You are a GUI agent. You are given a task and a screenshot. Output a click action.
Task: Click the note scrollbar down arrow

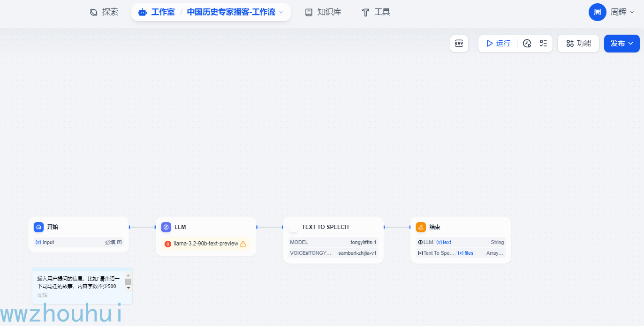tap(128, 288)
